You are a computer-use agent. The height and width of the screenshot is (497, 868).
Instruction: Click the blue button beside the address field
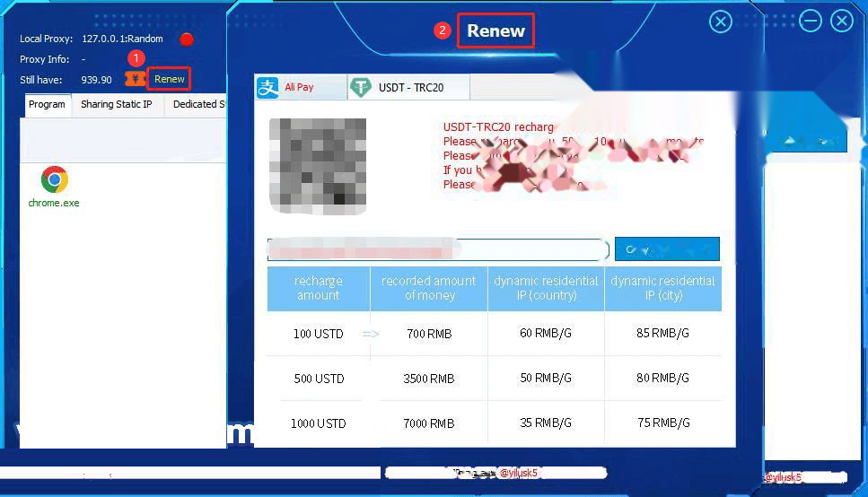(x=667, y=249)
